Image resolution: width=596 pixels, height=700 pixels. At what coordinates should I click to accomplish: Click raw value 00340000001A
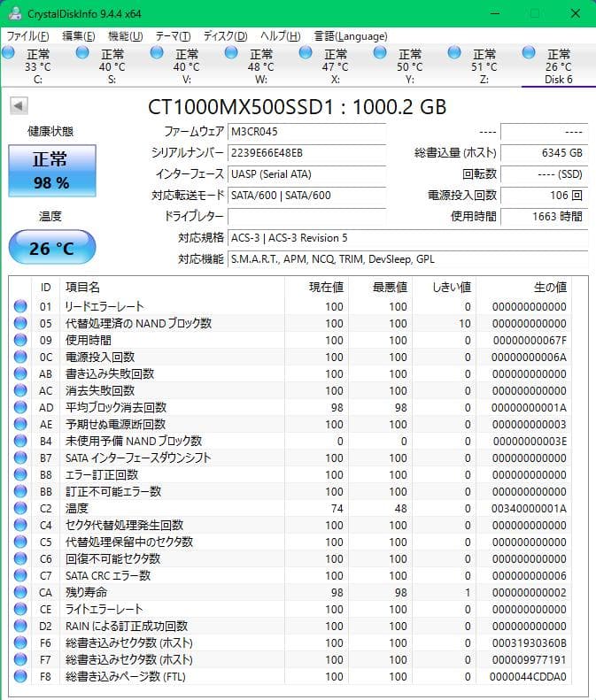529,509
